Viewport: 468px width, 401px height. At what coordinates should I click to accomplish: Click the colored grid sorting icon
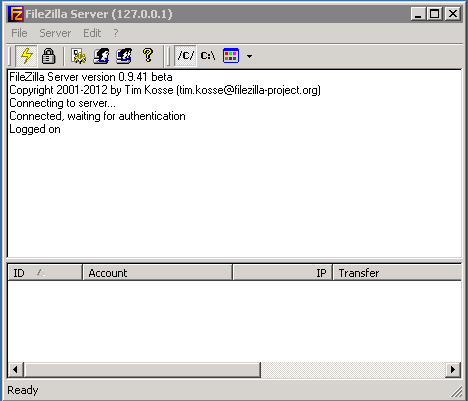(x=231, y=56)
